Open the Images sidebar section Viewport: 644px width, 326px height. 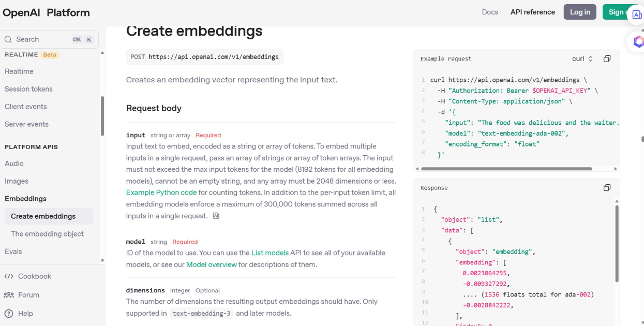(x=17, y=181)
